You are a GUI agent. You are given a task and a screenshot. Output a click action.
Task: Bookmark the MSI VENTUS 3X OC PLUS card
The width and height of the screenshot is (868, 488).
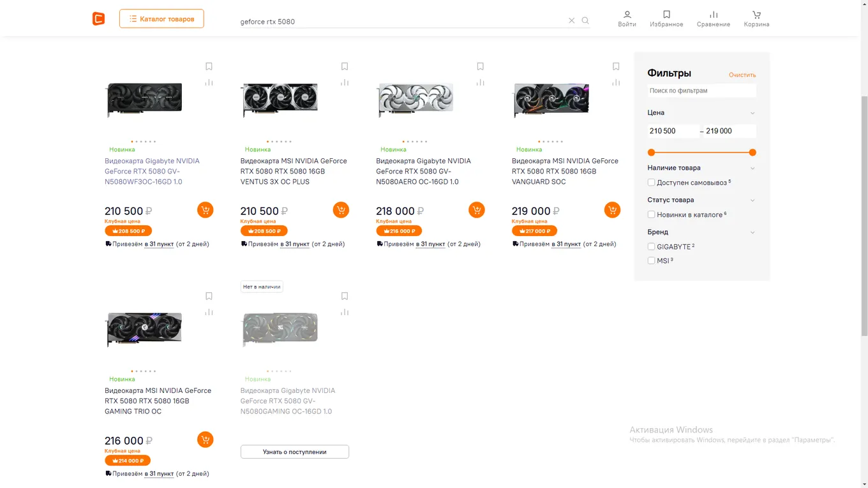pos(345,66)
